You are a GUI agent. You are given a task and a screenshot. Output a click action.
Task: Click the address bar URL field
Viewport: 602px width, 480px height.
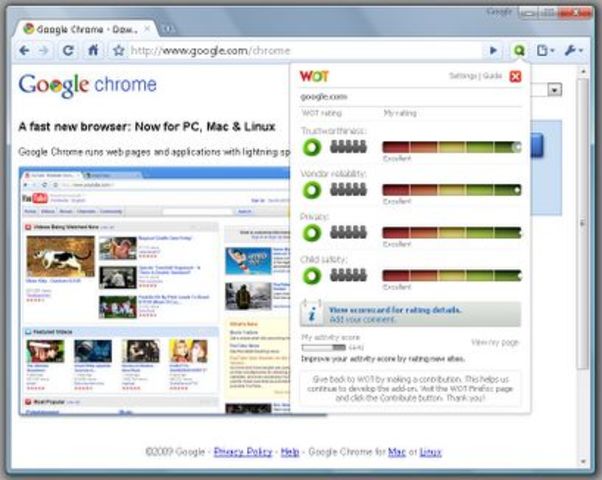tap(303, 50)
